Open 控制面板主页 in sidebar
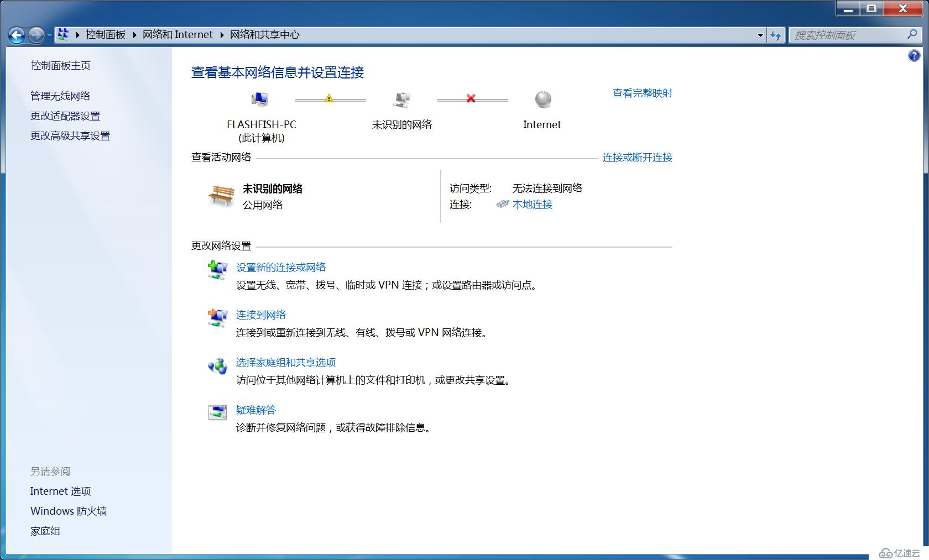Screen dimensions: 929x560 61,65
